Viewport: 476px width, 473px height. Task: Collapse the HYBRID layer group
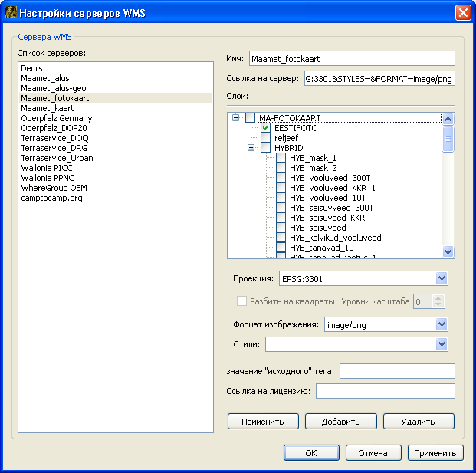click(x=251, y=148)
